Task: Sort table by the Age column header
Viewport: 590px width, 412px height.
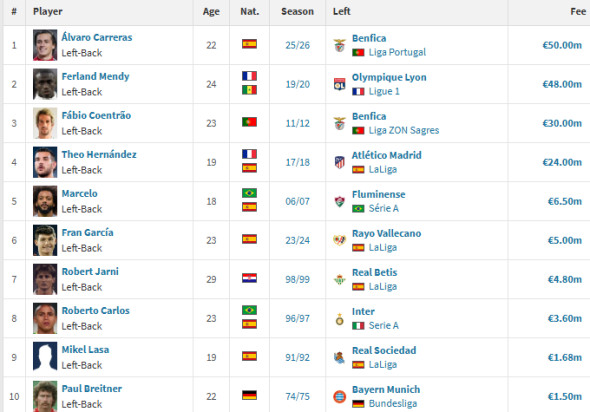Action: point(211,11)
